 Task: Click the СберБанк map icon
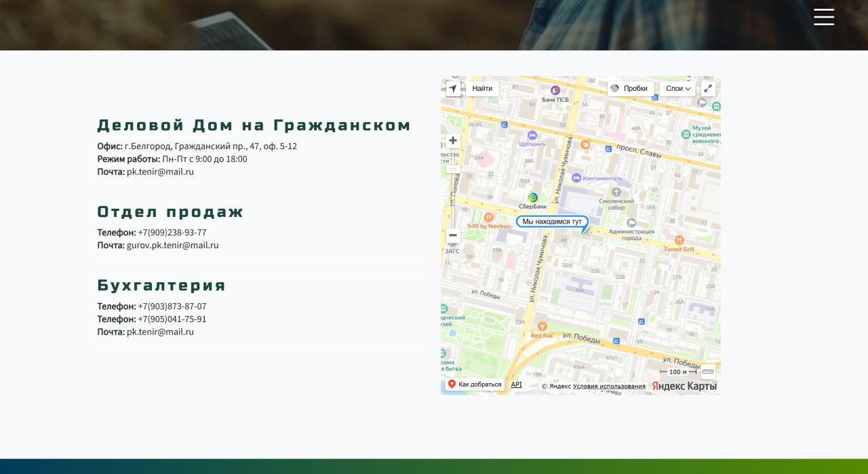click(x=532, y=197)
